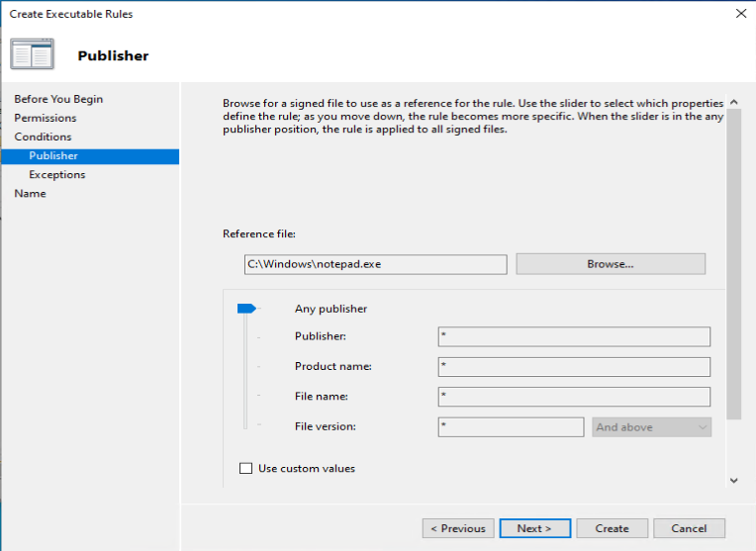The width and height of the screenshot is (756, 551).
Task: Click the wizard page icon beside Publisher heading
Action: (32, 54)
